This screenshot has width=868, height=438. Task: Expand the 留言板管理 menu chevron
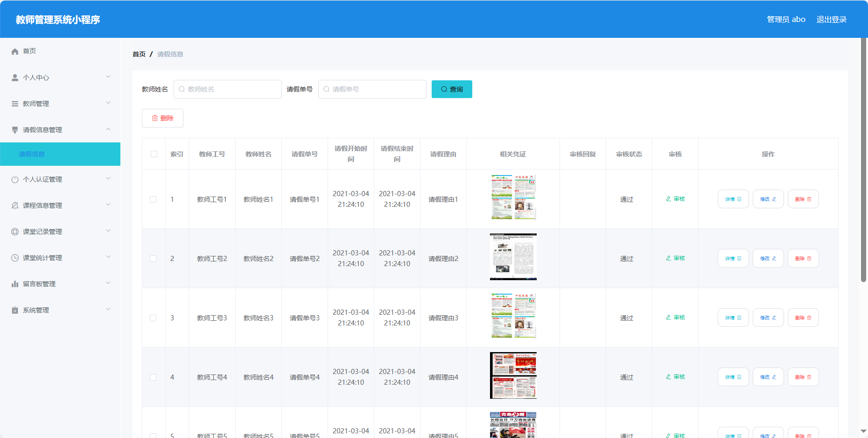108,283
